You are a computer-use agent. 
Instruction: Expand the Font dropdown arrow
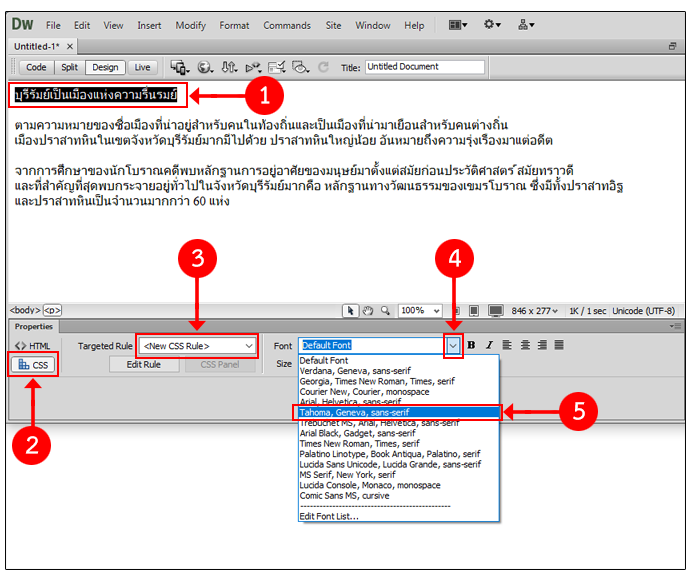(x=453, y=346)
